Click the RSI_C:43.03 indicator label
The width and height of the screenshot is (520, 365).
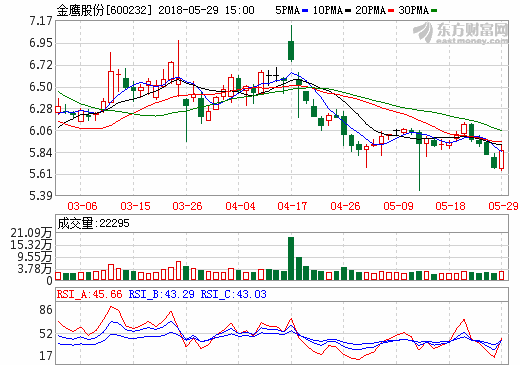pyautogui.click(x=234, y=294)
